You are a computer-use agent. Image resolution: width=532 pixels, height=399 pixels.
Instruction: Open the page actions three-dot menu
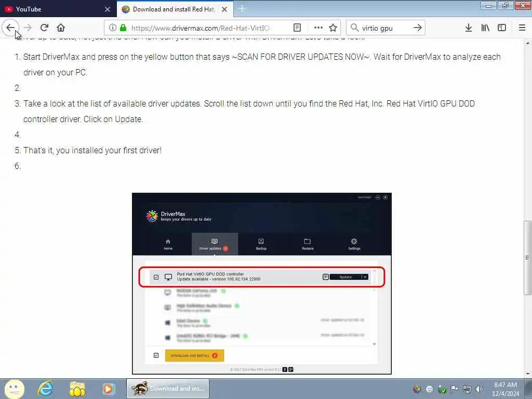click(318, 28)
